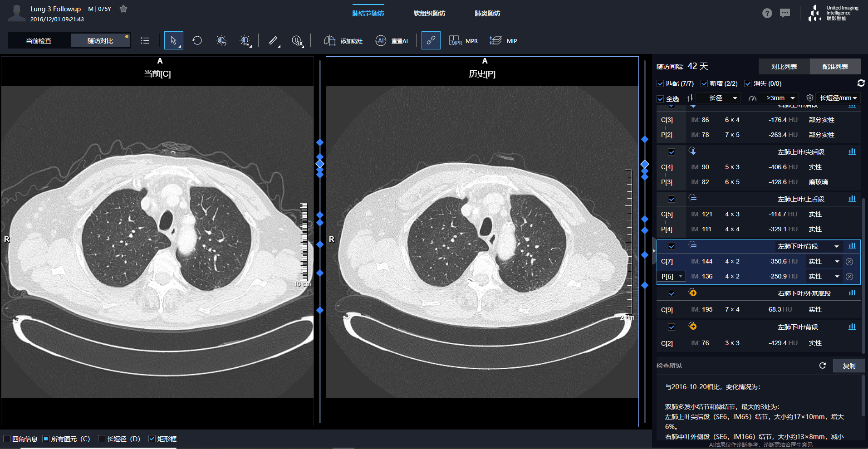The image size is (868, 449).
Task: Click the selected slice marker on history slider
Action: (x=645, y=164)
